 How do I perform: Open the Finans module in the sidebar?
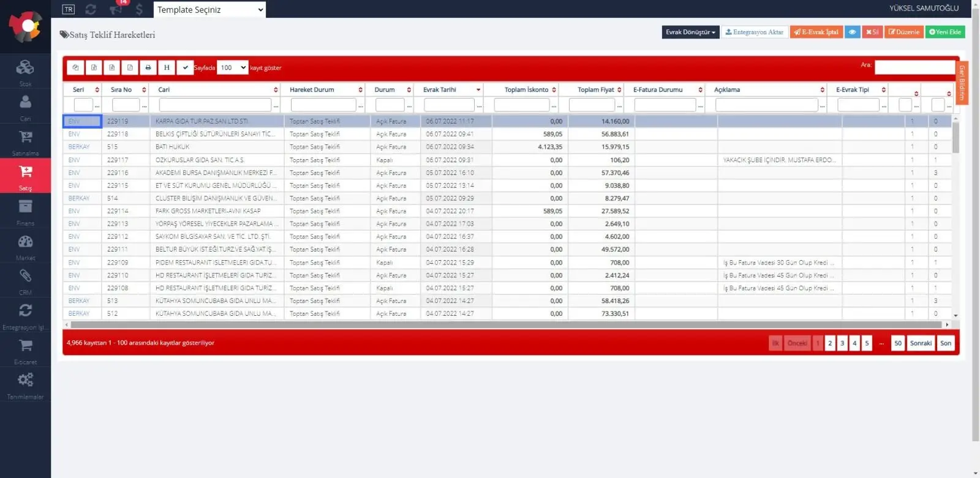point(25,211)
